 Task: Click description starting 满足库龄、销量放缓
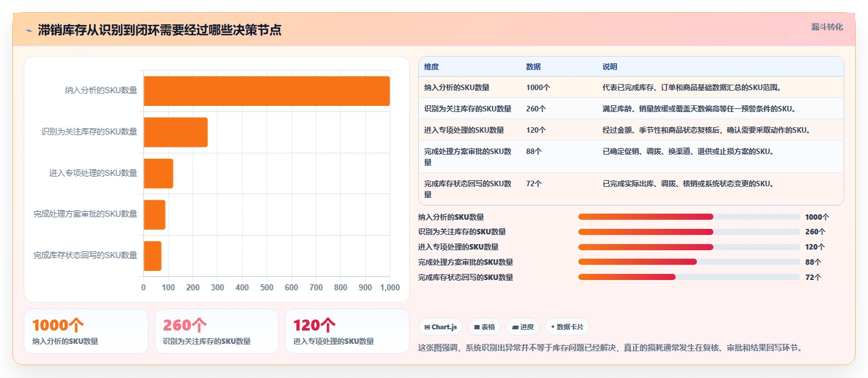pos(699,109)
